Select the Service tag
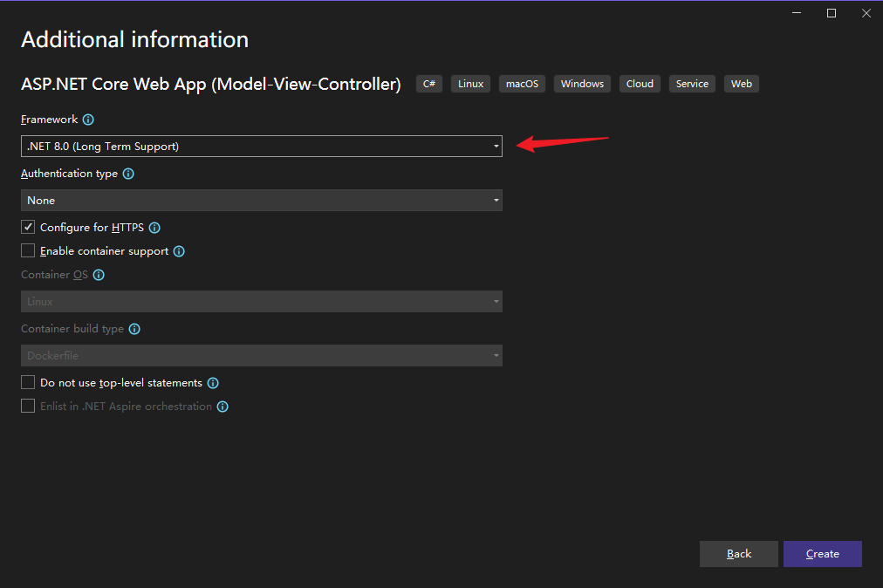Viewport: 883px width, 588px height. [x=692, y=84]
